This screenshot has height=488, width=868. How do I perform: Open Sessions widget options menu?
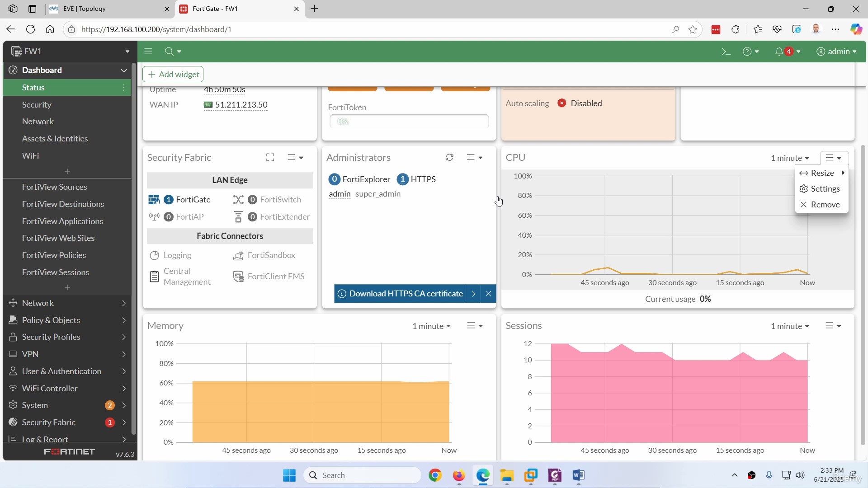pyautogui.click(x=833, y=326)
